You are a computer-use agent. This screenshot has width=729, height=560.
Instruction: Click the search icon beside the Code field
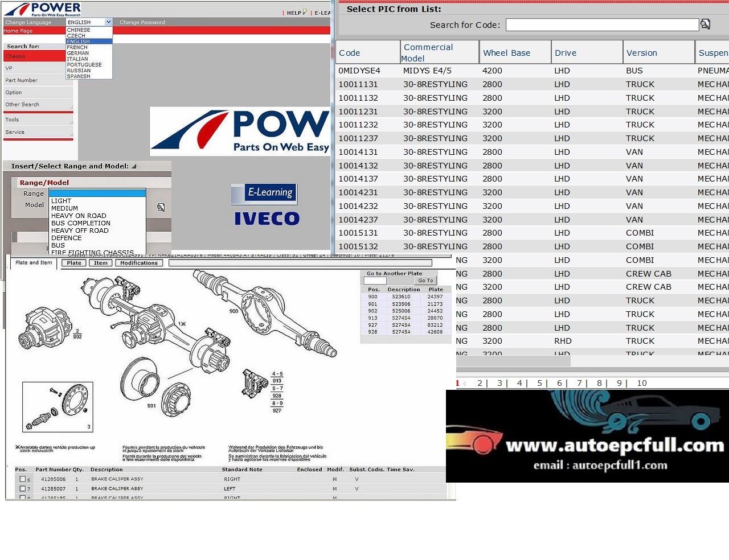click(x=705, y=24)
